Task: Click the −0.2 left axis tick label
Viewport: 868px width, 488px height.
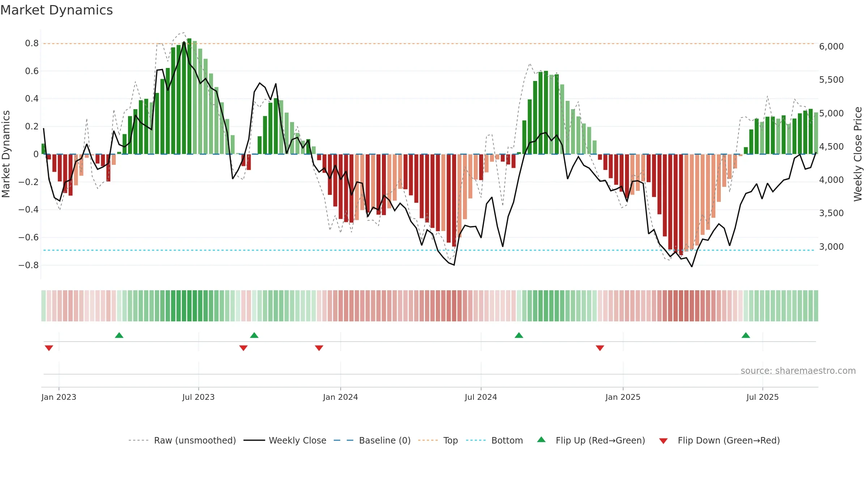Action: (29, 182)
